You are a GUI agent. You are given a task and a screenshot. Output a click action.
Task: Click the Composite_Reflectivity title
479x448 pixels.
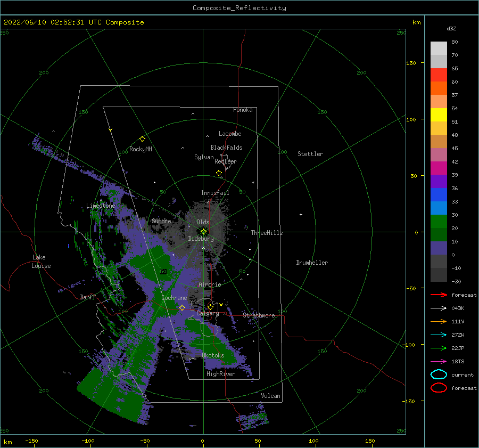(x=240, y=8)
